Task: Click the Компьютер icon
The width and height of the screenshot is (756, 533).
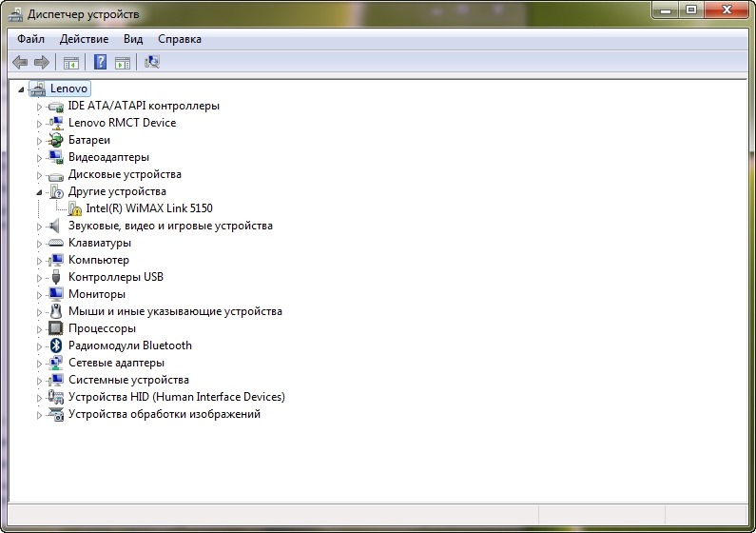Action: 56,260
